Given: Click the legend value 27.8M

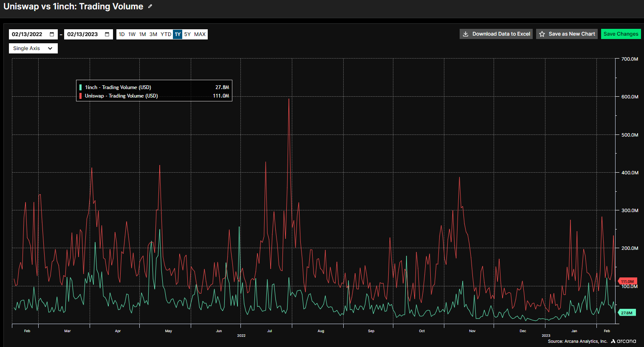Looking at the screenshot, I should tap(222, 87).
